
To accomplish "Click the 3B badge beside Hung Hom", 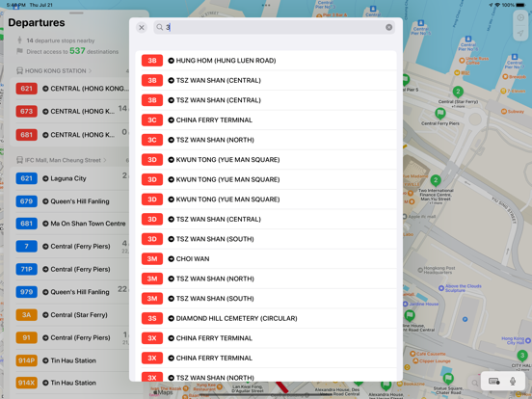I will [x=152, y=61].
